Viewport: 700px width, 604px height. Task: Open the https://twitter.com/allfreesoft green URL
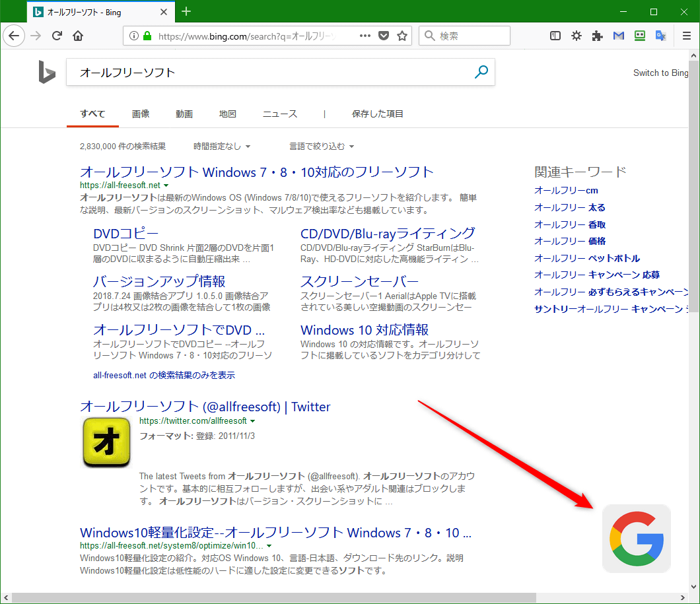193,420
